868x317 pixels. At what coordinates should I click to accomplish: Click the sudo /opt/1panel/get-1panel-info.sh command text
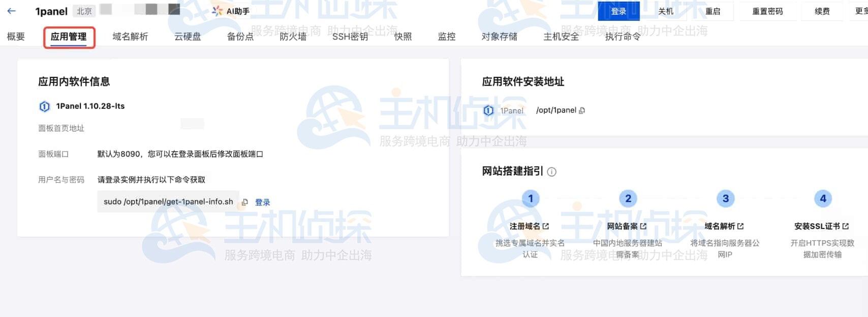tap(168, 202)
